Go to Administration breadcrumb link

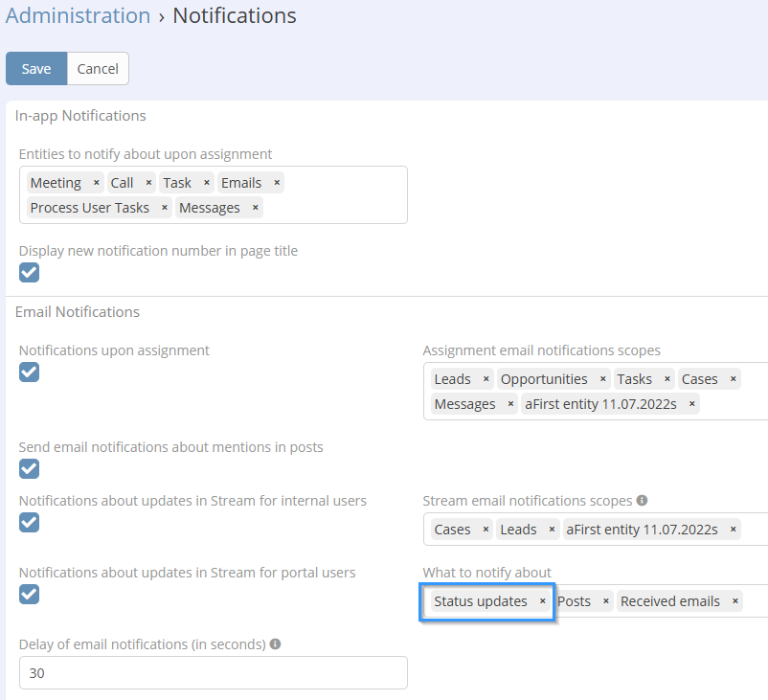coord(78,16)
